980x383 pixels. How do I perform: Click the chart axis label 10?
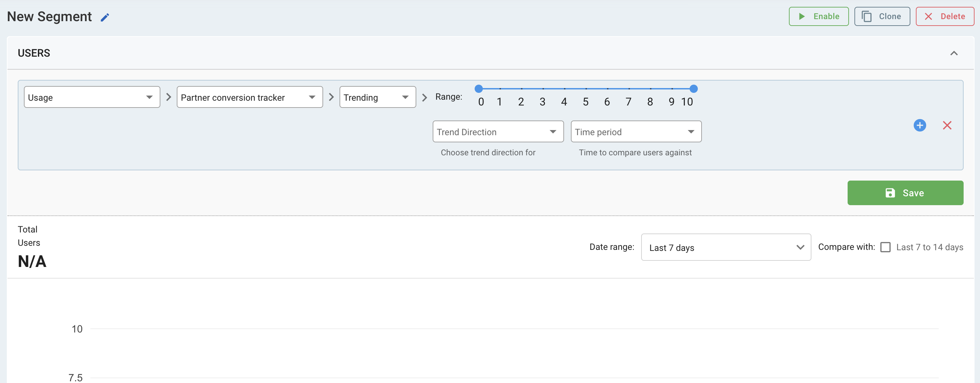[x=77, y=329]
